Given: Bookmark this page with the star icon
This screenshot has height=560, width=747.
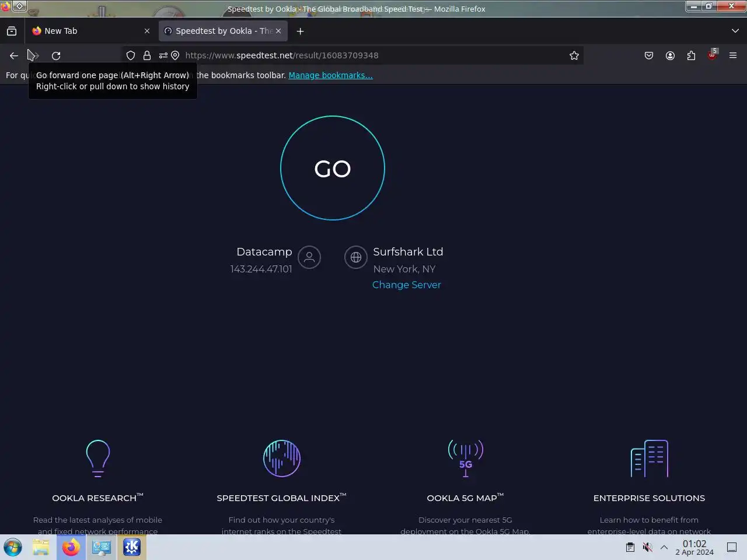Looking at the screenshot, I should click(574, 55).
